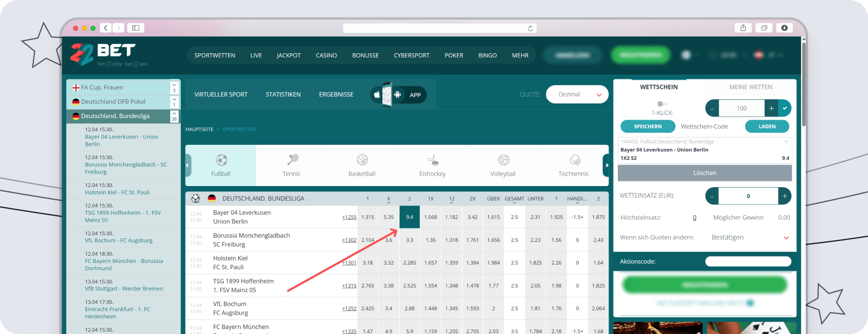Decrease one-click amount with minus

[x=712, y=108]
